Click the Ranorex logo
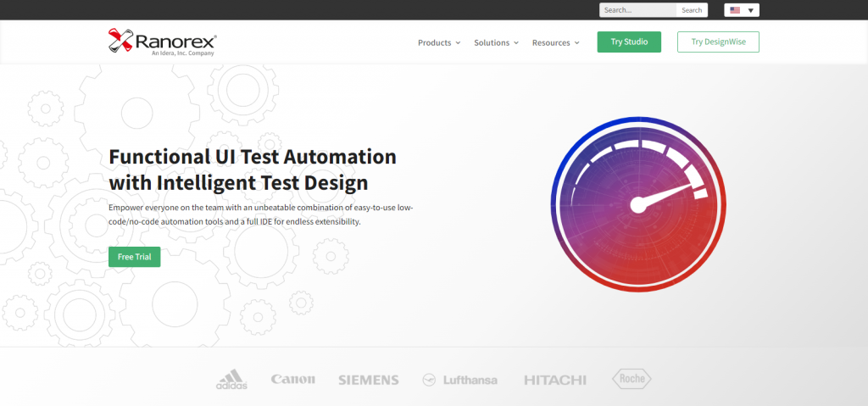The height and width of the screenshot is (406, 868). tap(162, 42)
